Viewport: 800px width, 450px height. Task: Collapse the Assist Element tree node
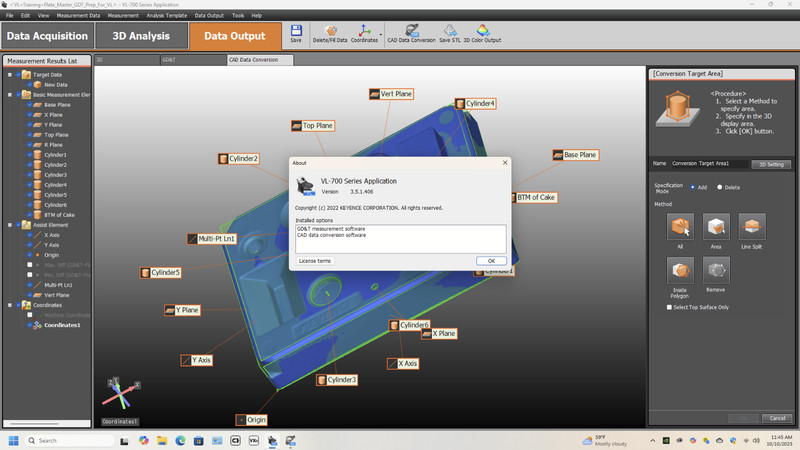[10, 225]
